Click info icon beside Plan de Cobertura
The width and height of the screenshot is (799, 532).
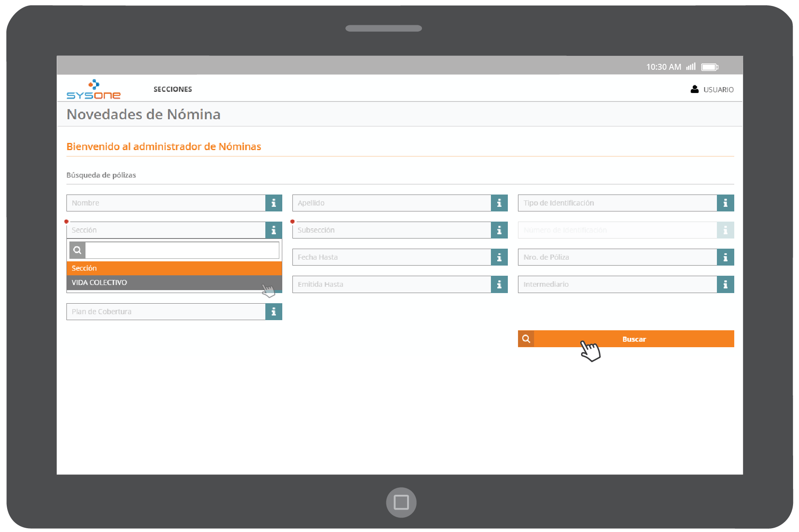[x=273, y=312]
